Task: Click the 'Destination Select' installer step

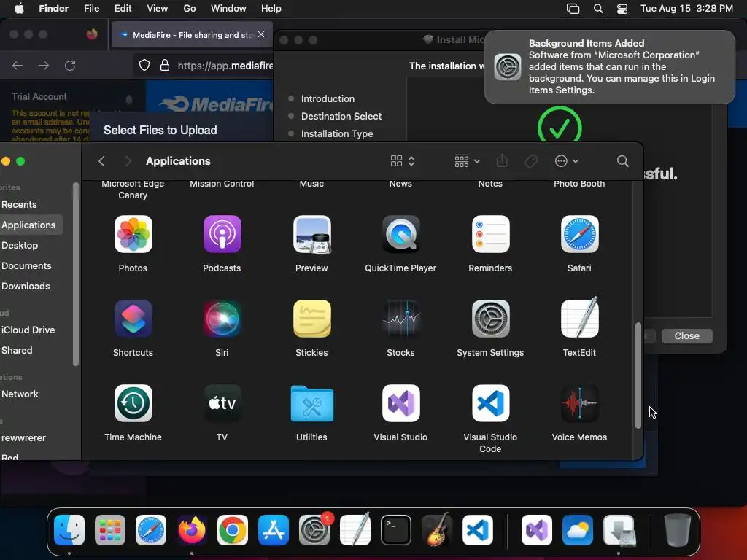Action: point(341,116)
